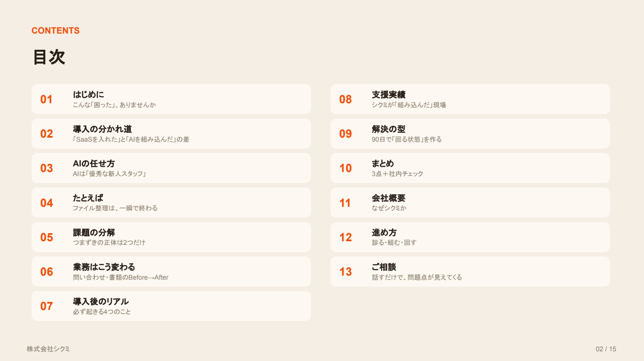Click the 株式会社シクミ footer text
Screen dimensions: 644x361
tap(48, 349)
